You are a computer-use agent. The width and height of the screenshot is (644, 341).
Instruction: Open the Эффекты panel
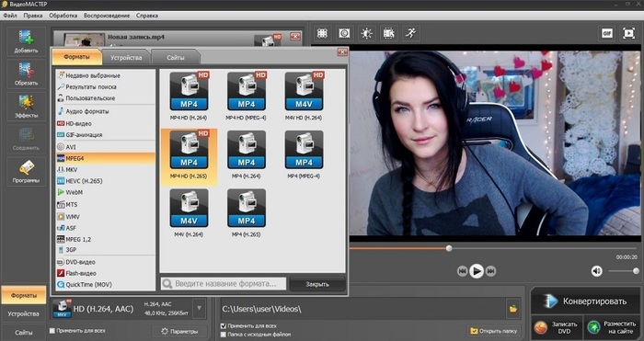coord(26,107)
